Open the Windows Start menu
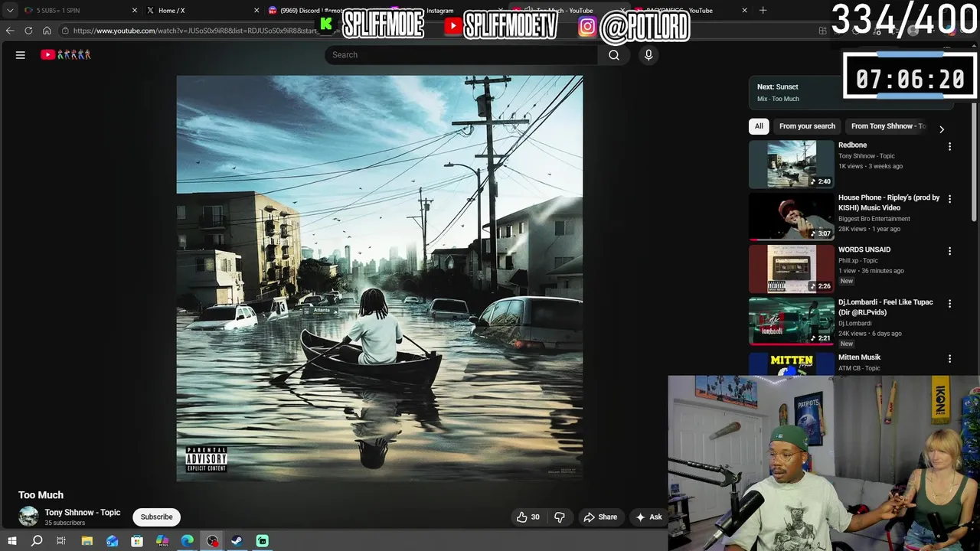 (x=11, y=541)
